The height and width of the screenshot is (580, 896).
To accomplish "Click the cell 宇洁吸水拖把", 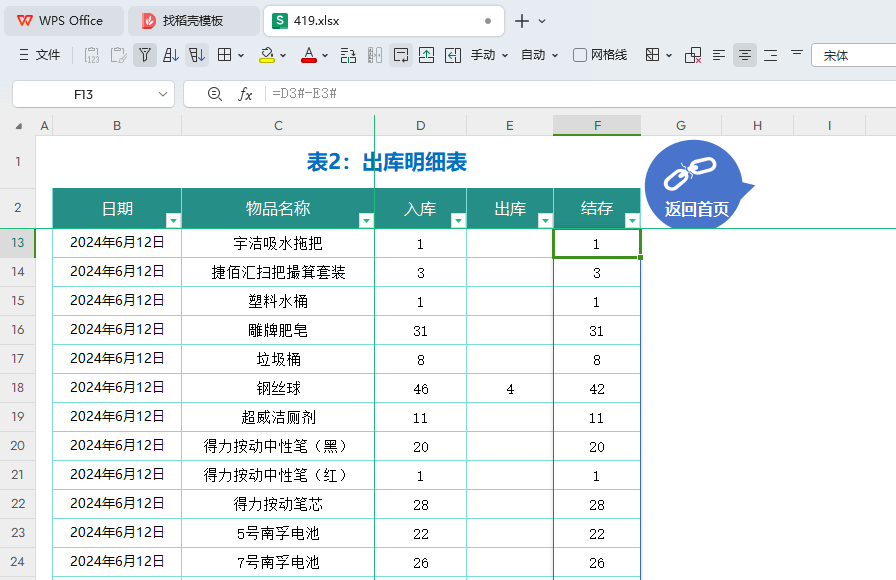I will point(278,243).
